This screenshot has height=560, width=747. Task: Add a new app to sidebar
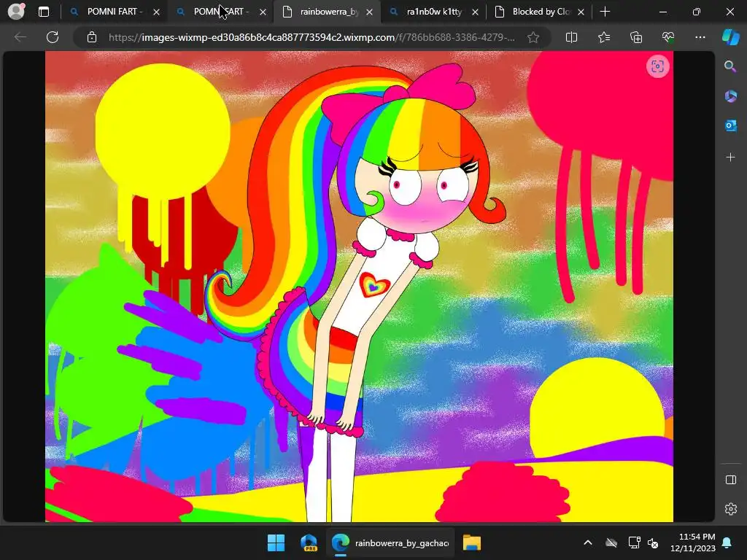click(x=730, y=157)
